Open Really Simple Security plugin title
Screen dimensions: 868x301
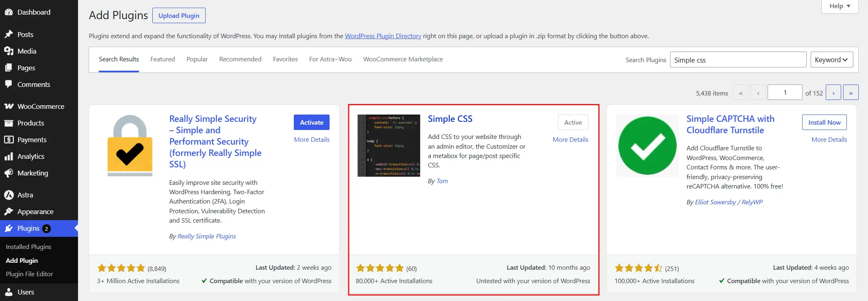click(215, 141)
